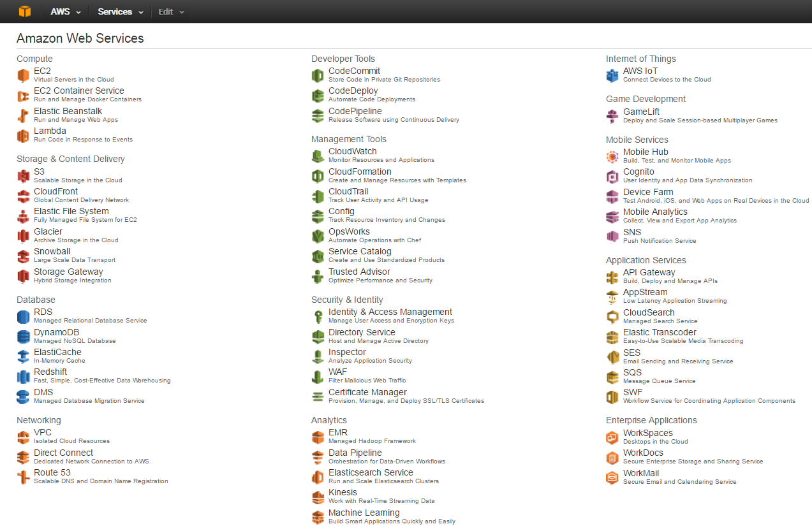Open the Data Pipeline link
Viewport: 812px width, 531px height.
point(355,453)
